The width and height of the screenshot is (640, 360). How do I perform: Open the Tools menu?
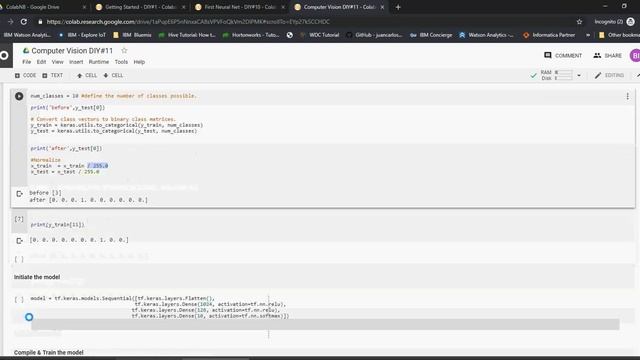coord(121,62)
